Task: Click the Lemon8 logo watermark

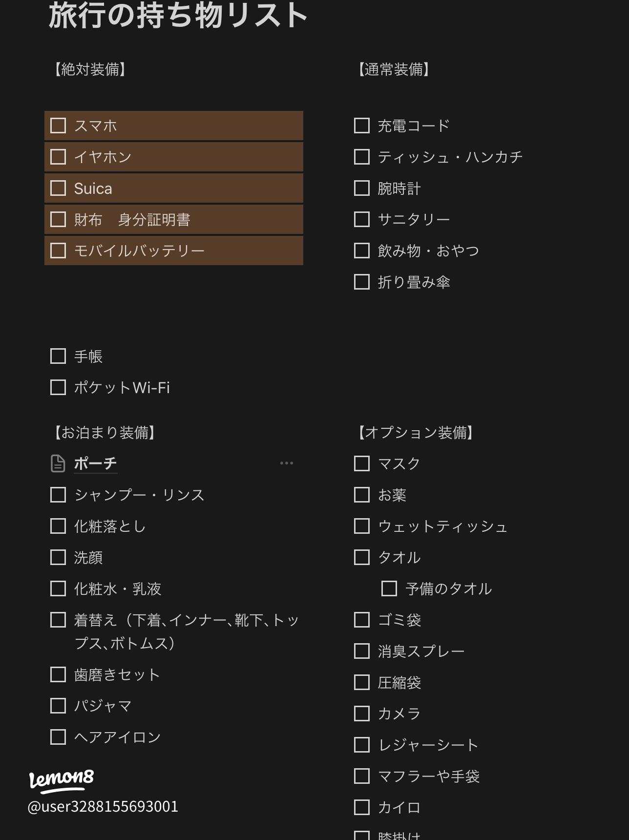Action: point(62,778)
